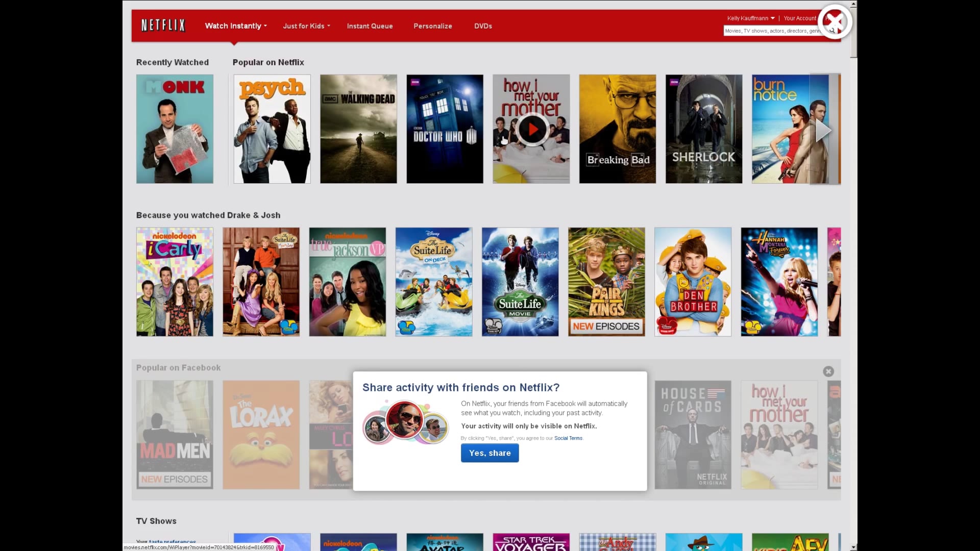Image resolution: width=980 pixels, height=551 pixels.
Task: Select the True Jackson VP poster
Action: tap(348, 282)
